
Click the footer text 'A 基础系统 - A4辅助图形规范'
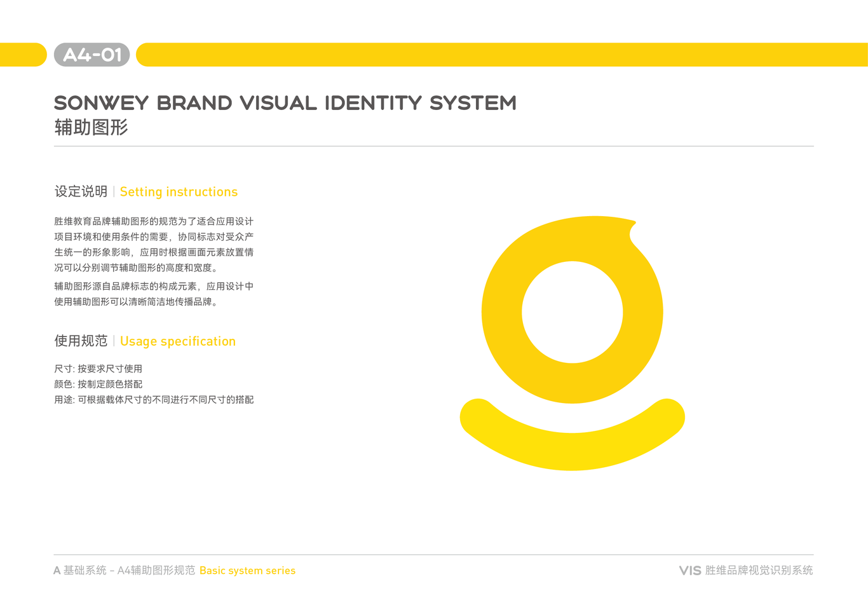pyautogui.click(x=124, y=571)
